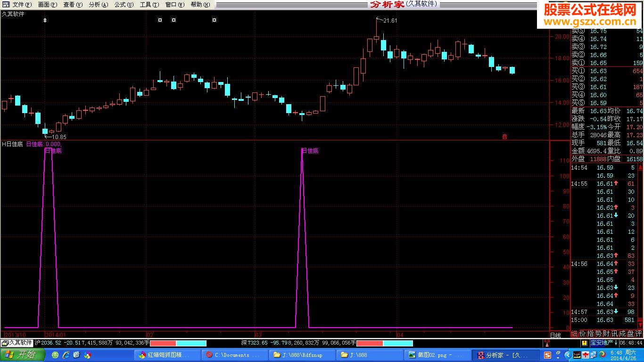Click the H日佳底 indicator name label
Image resolution: width=644 pixels, height=362 pixels.
(x=13, y=144)
